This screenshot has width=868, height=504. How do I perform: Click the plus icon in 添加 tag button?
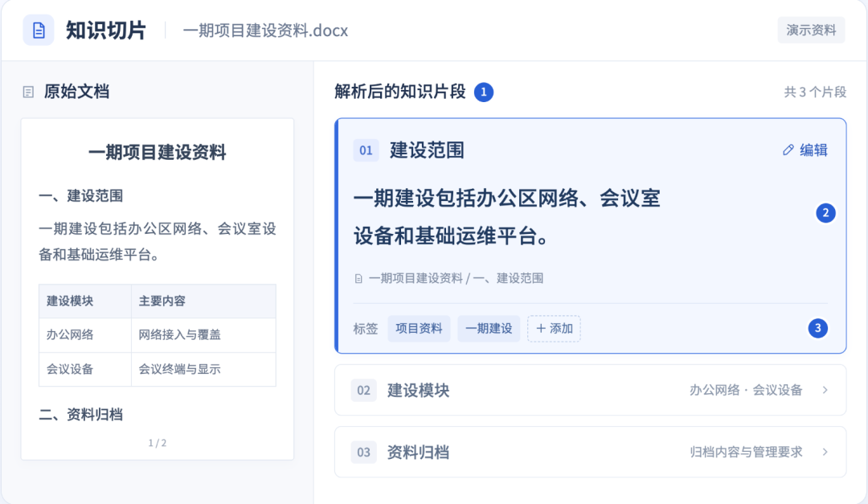pyautogui.click(x=541, y=329)
